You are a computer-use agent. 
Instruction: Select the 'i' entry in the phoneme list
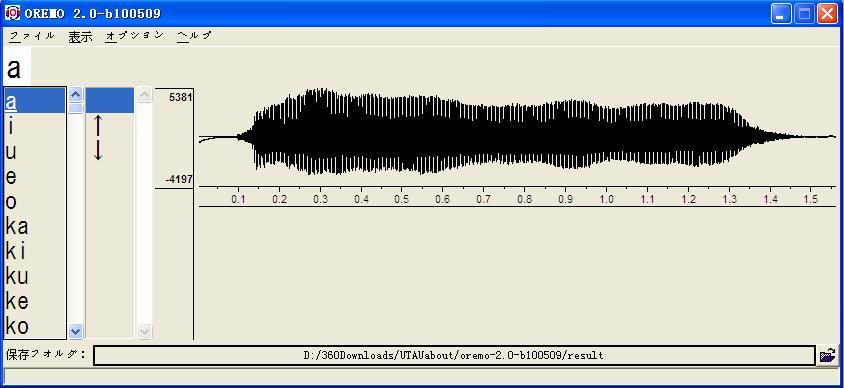[35, 126]
